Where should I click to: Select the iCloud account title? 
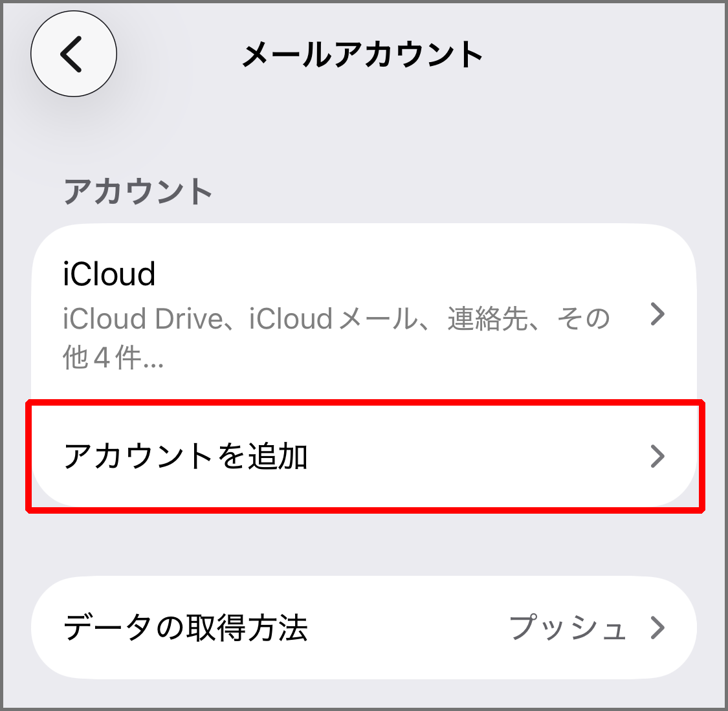tap(109, 274)
